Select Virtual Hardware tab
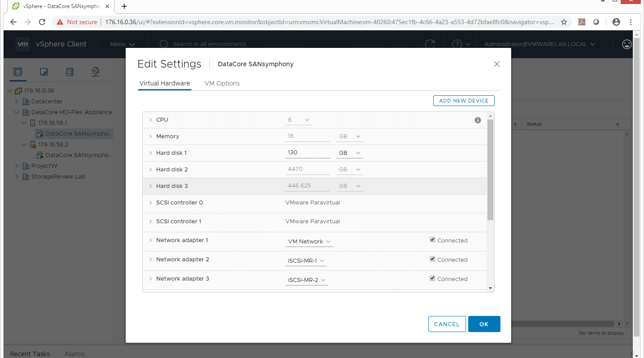This screenshot has height=358, width=644. pyautogui.click(x=165, y=83)
